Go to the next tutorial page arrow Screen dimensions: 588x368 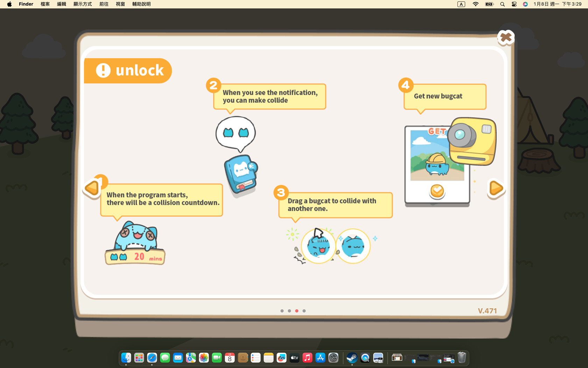coord(496,189)
